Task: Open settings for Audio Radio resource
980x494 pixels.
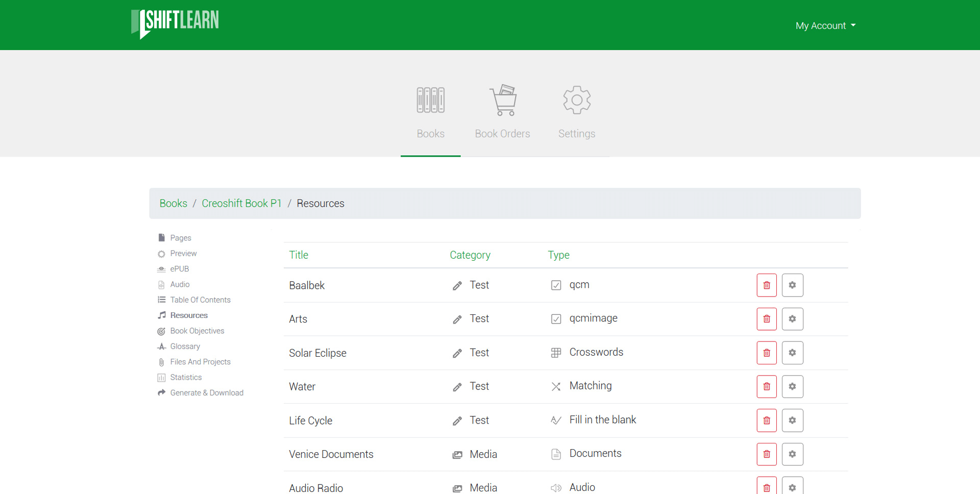Action: pos(792,486)
